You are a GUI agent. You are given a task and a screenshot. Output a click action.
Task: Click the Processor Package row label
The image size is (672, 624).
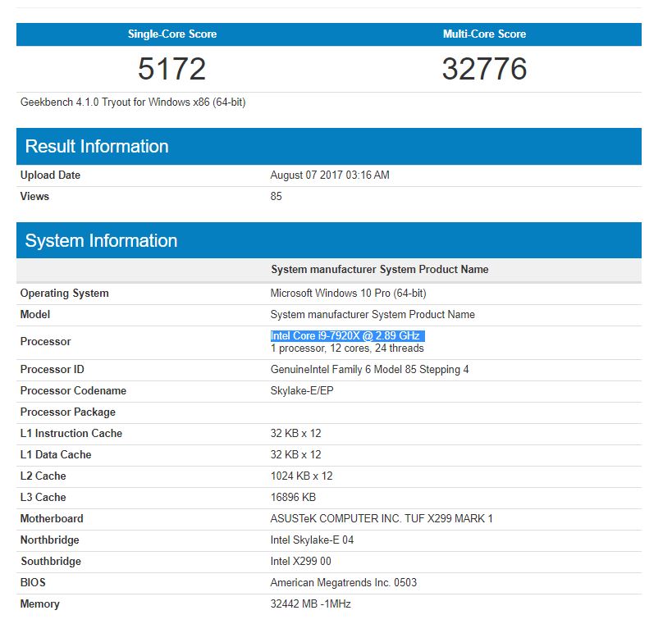pos(65,412)
